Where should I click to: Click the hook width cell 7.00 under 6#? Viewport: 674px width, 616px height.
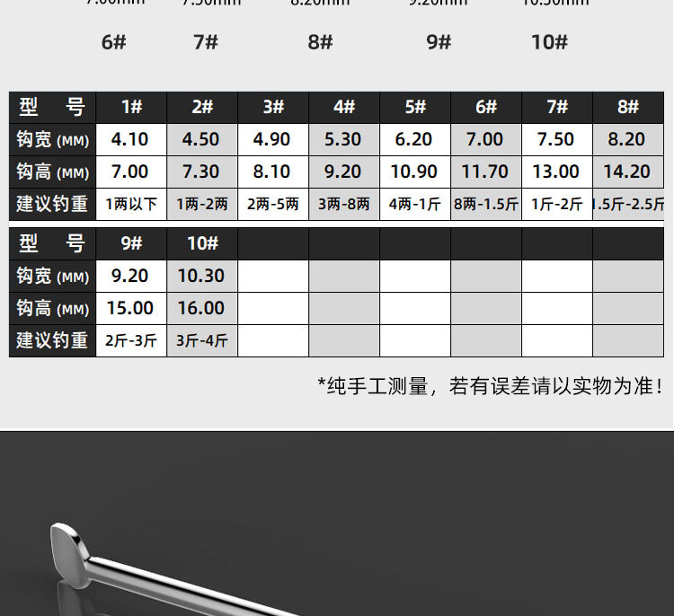point(485,139)
